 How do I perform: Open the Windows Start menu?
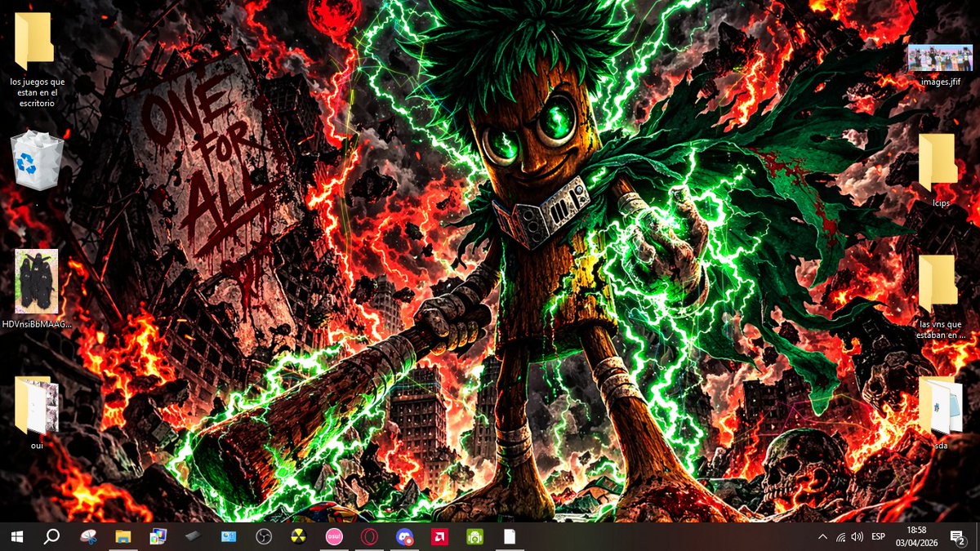(x=17, y=536)
